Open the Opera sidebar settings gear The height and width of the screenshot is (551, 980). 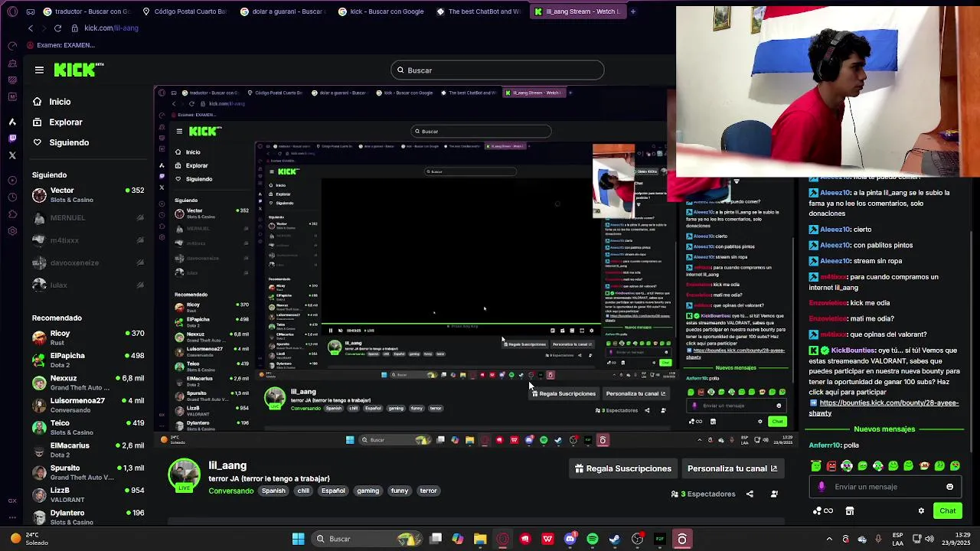[x=12, y=230]
